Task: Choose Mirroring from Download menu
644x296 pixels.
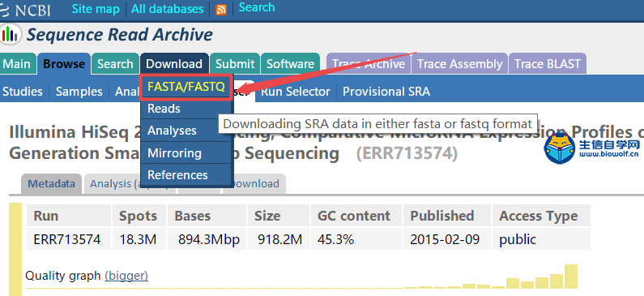Action: coord(186,153)
